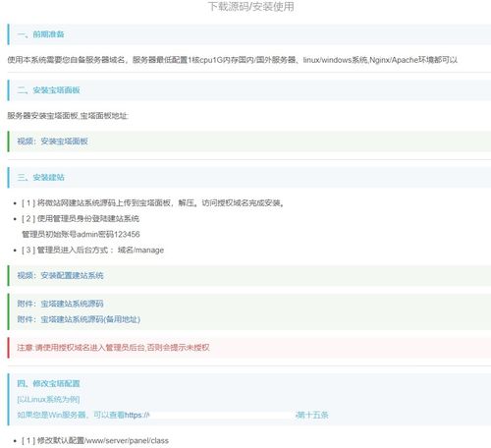
Task: Click the server requirements paragraph about 1核cpu1G内存
Action: 232,60
